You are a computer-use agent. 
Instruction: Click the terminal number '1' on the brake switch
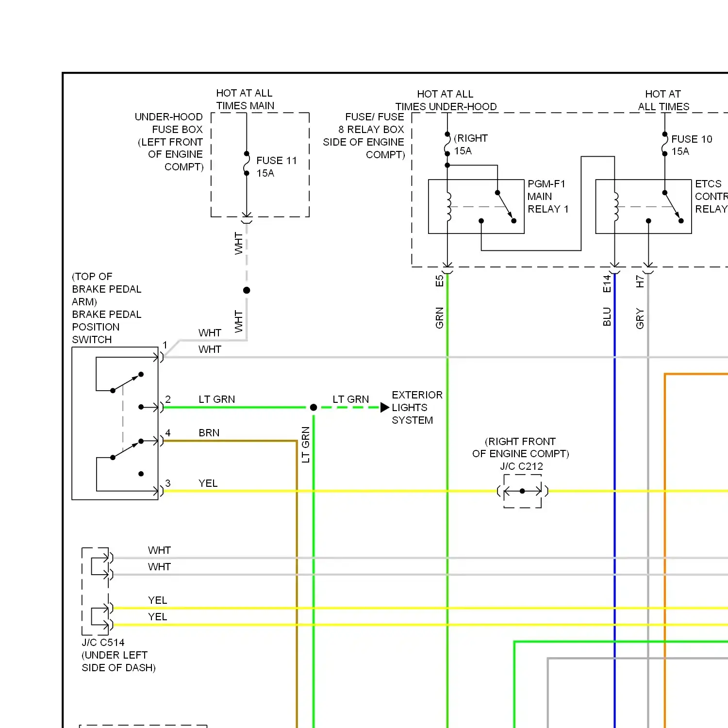(x=165, y=345)
